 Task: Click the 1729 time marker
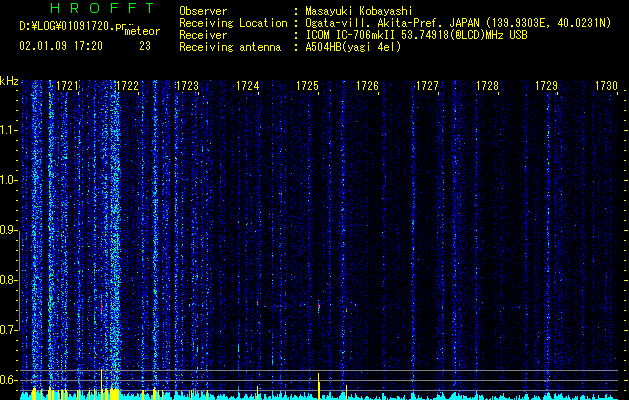546,86
